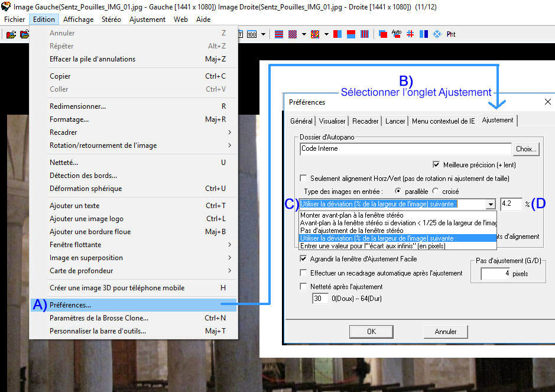Click the OK button in Préférences

(x=371, y=332)
